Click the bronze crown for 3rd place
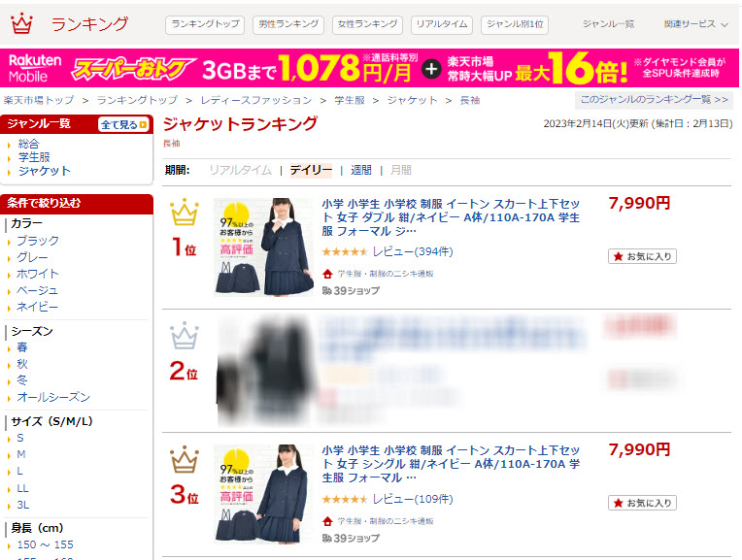The width and height of the screenshot is (742, 560). 185,459
